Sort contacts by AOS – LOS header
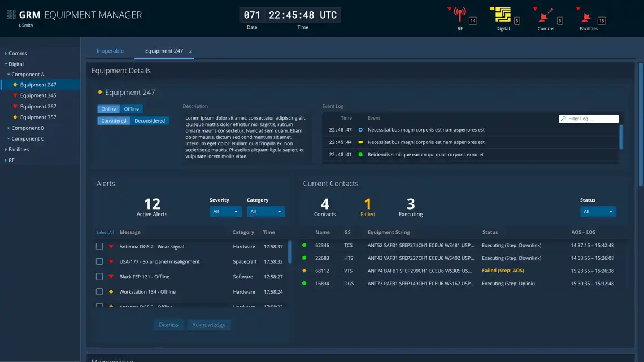644x362 pixels. 583,232
